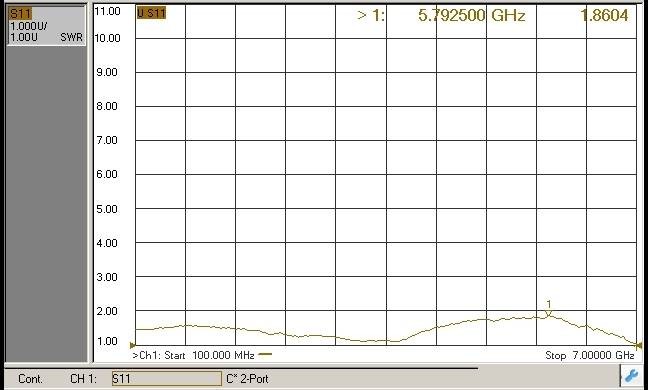Screen dimensions: 648x390
Task: Click the 5.00 axis value
Action: pos(107,209)
